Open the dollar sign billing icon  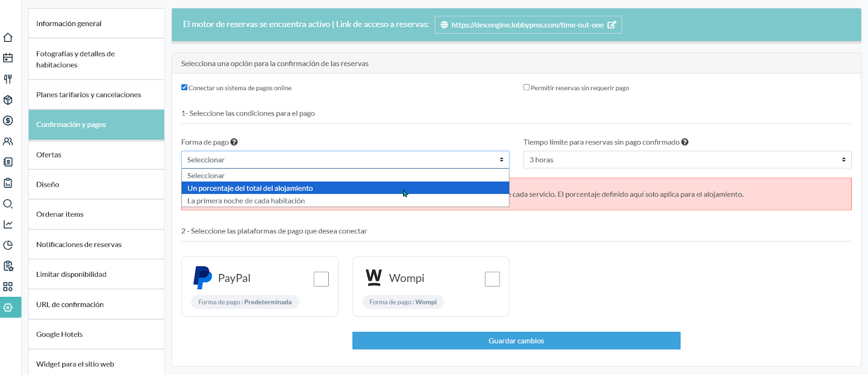point(8,120)
